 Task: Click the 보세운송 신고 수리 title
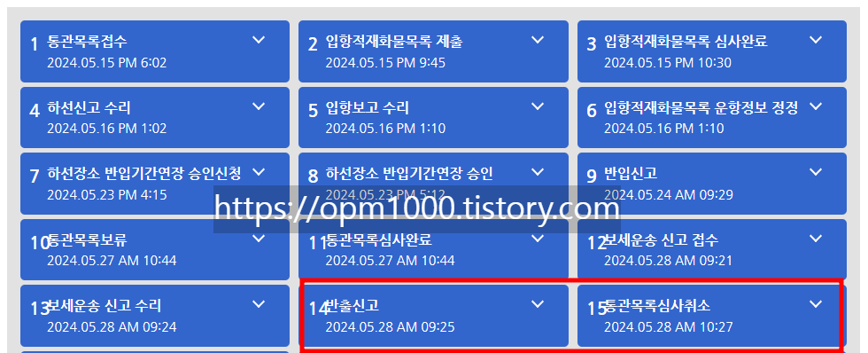(x=105, y=306)
